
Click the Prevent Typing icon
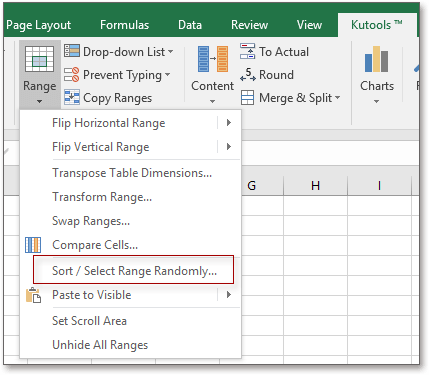(72, 74)
